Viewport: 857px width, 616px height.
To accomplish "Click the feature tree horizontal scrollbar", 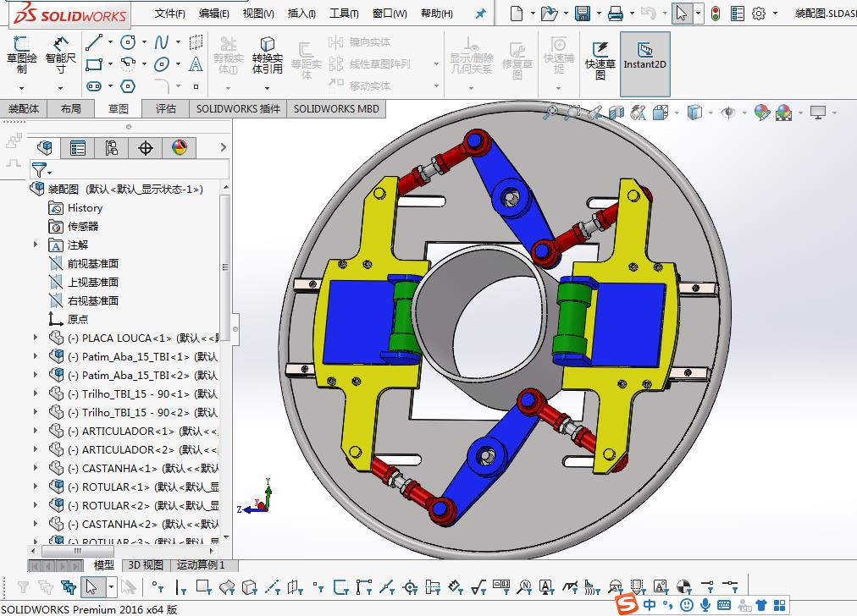I will 78,551.
